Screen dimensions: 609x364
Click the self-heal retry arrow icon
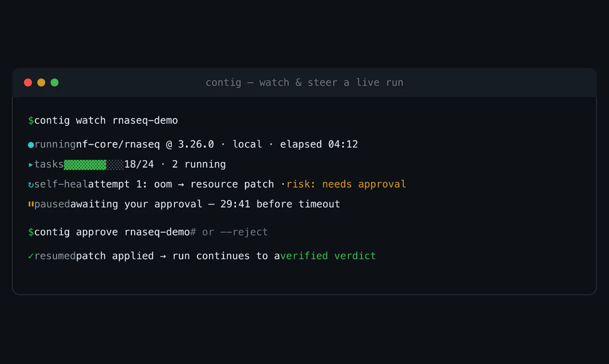[31, 185]
